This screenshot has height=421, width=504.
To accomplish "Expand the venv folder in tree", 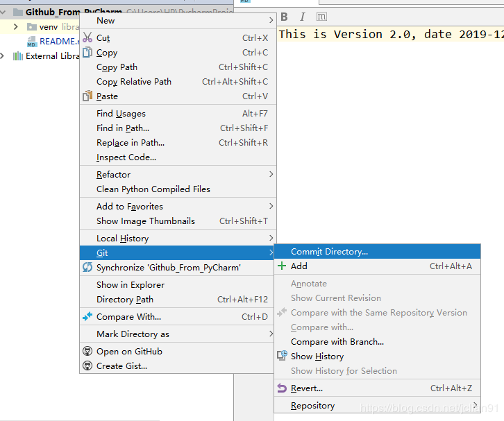I will click(15, 26).
